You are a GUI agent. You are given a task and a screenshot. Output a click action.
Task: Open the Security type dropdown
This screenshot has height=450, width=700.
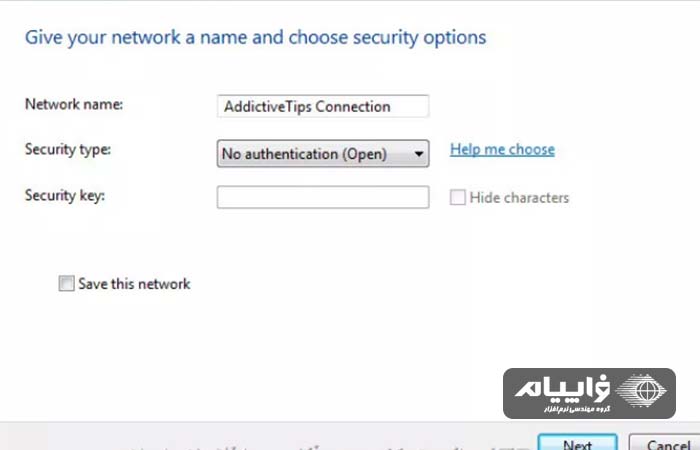(x=323, y=154)
